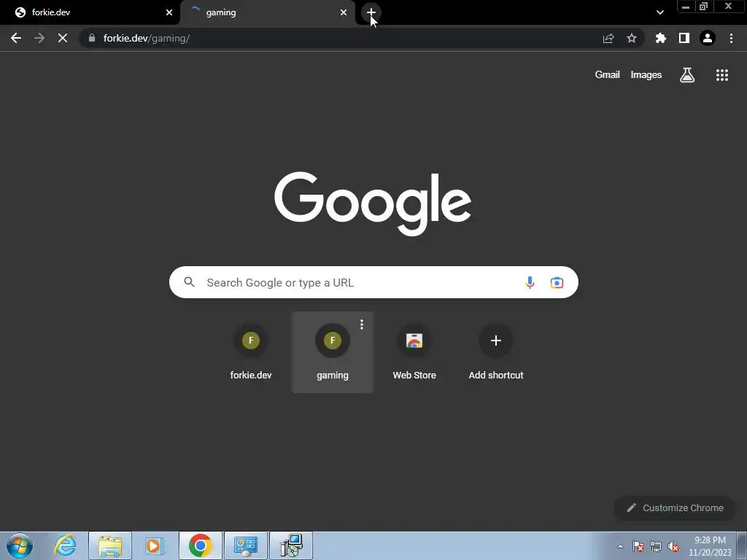This screenshot has height=560, width=747.
Task: Open the Windows Start menu
Action: (20, 545)
